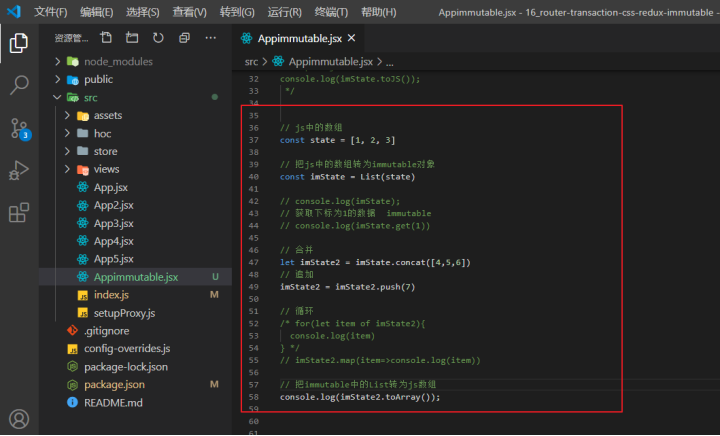Viewport: 720px width, 436px height.
Task: Select the Appimmutable.jsx editor tab
Action: pyautogui.click(x=298, y=39)
